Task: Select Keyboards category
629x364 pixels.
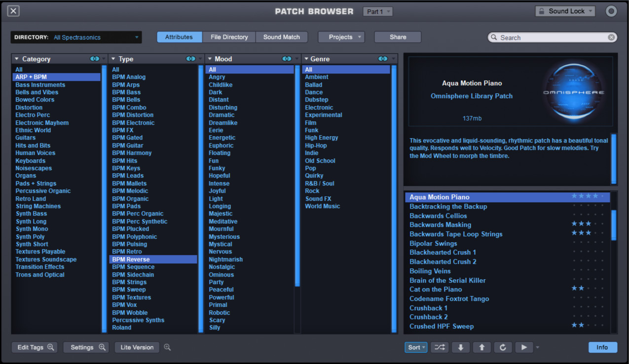Action: coord(56,161)
